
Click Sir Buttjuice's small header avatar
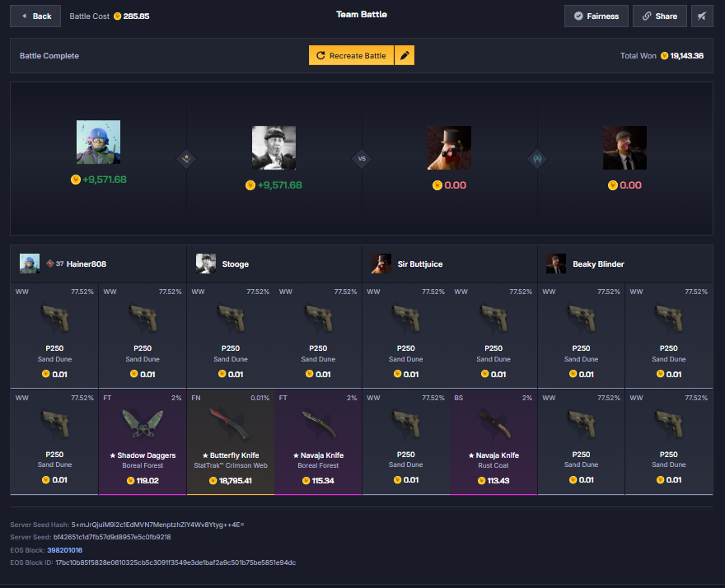381,264
